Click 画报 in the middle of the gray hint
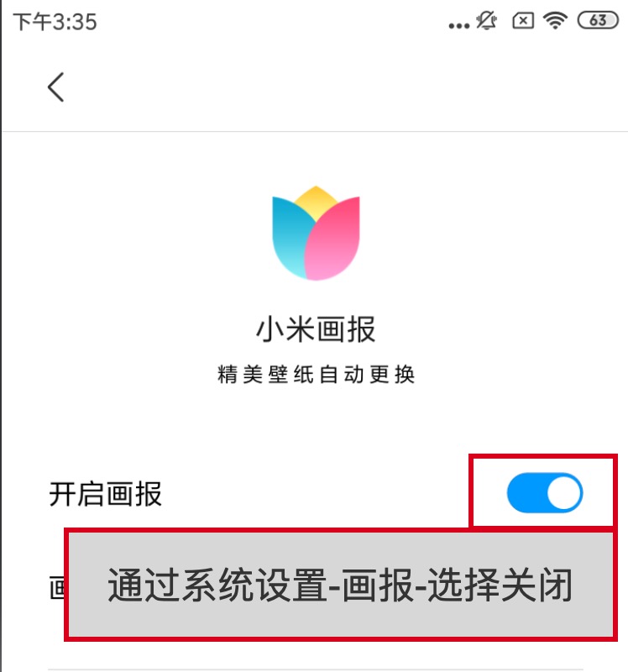628x672 pixels. point(378,585)
